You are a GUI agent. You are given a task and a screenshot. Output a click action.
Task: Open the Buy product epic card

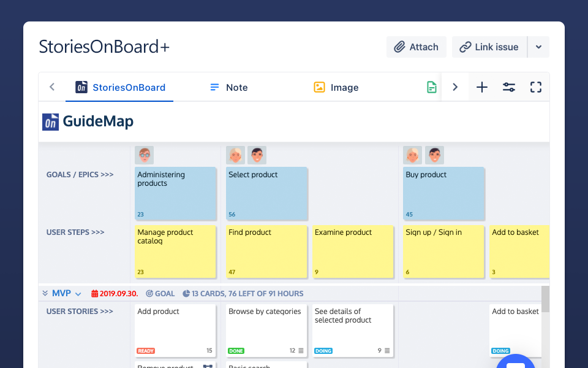coord(443,193)
